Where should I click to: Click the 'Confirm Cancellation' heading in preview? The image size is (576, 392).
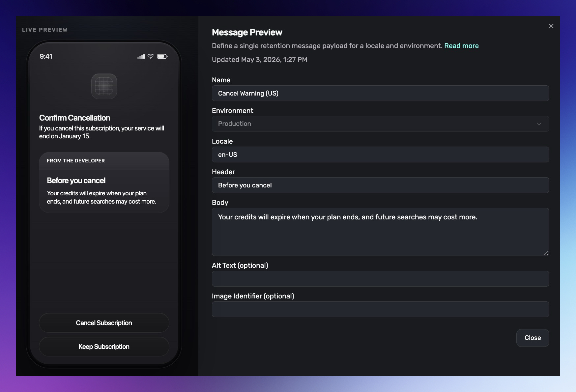point(74,118)
